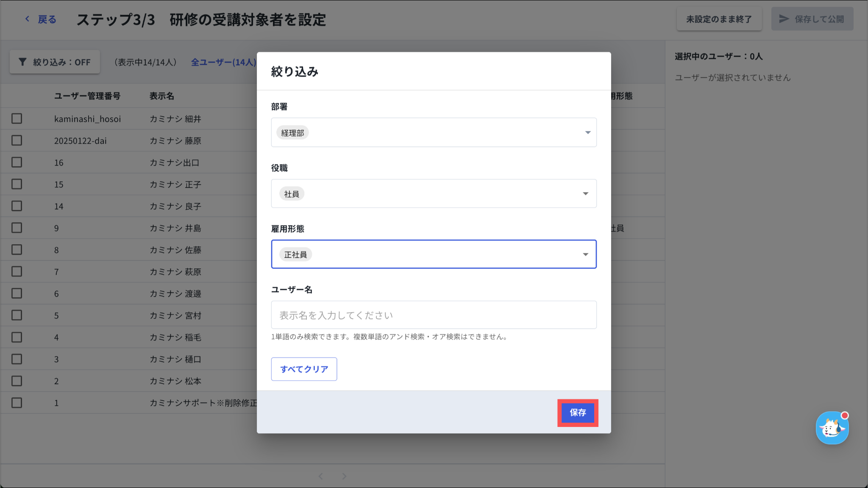Click the 全ユーザー(14人) tab link

[223, 62]
